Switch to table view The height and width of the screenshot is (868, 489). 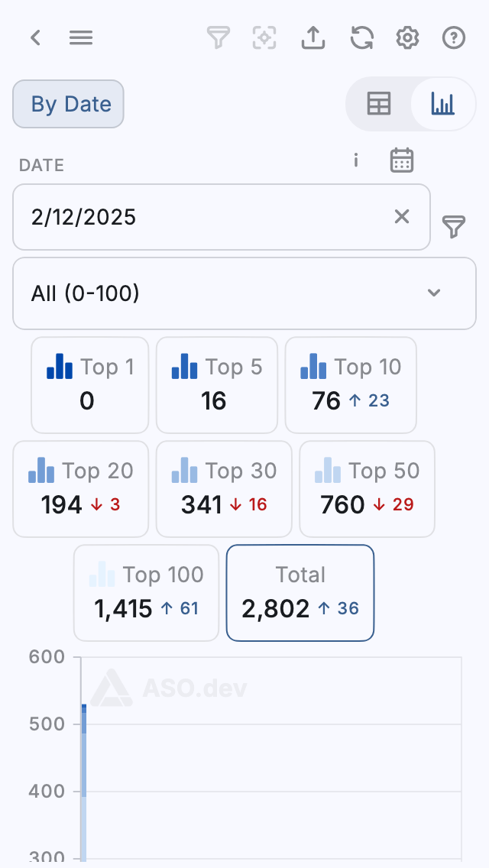379,104
